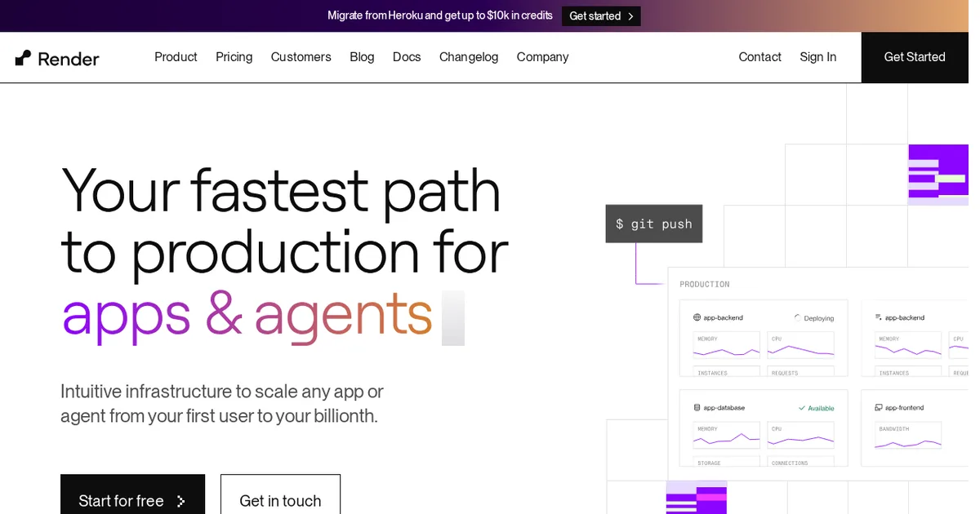Open the Customers page
The image size is (980, 514).
301,57
